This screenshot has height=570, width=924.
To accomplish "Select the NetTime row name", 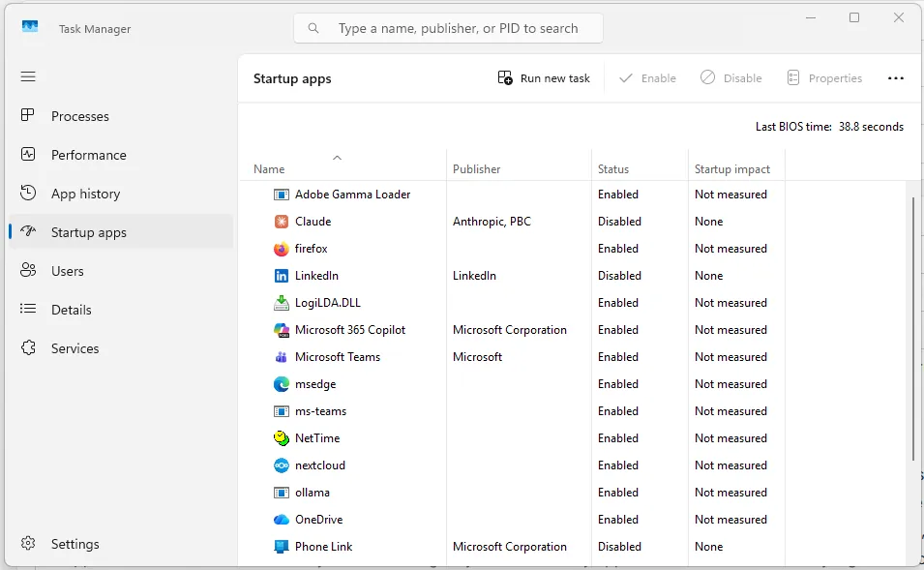I will [317, 438].
